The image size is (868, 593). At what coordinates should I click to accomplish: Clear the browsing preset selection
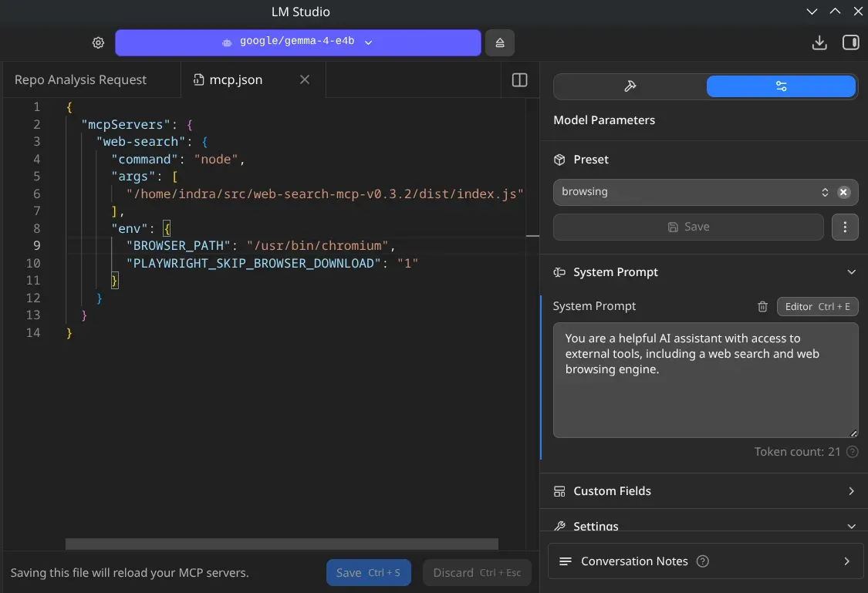pos(843,192)
